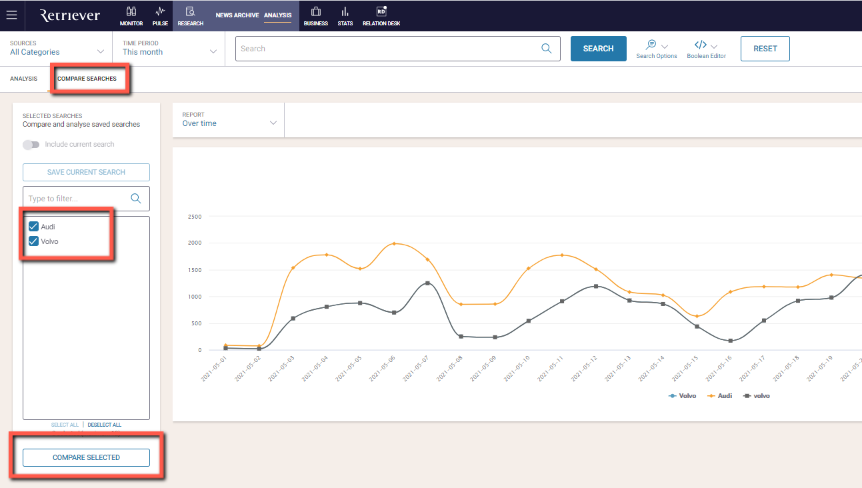Uncheck the Volvo saved search

(34, 241)
